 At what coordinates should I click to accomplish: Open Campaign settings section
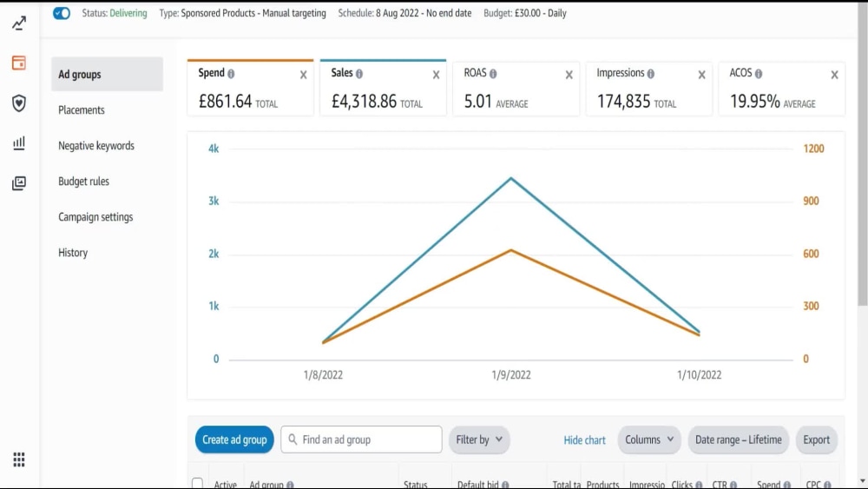click(x=95, y=217)
